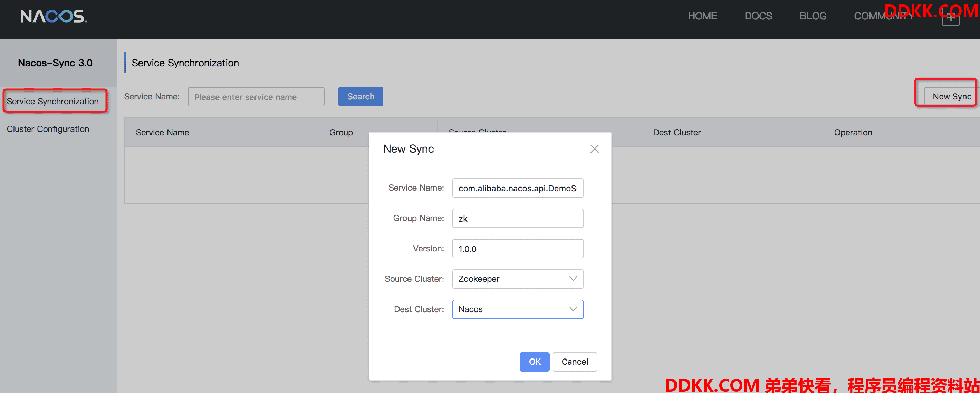Confirm the dialog with OK

[534, 362]
